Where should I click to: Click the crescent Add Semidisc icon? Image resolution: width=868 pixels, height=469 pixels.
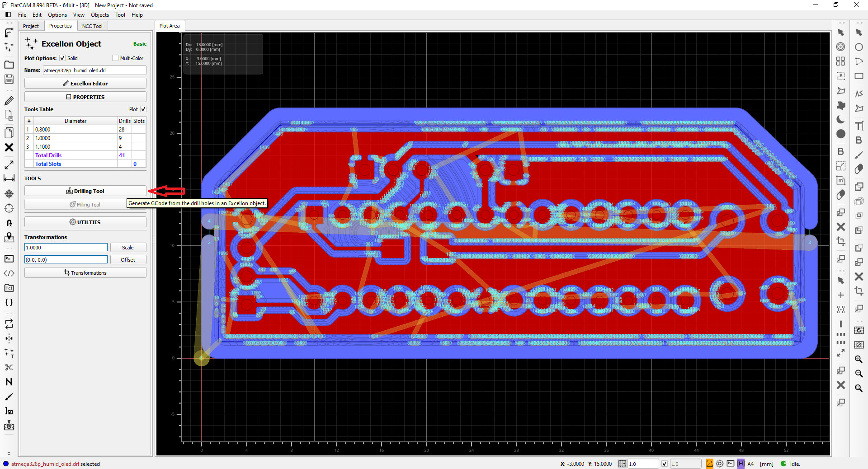point(840,119)
